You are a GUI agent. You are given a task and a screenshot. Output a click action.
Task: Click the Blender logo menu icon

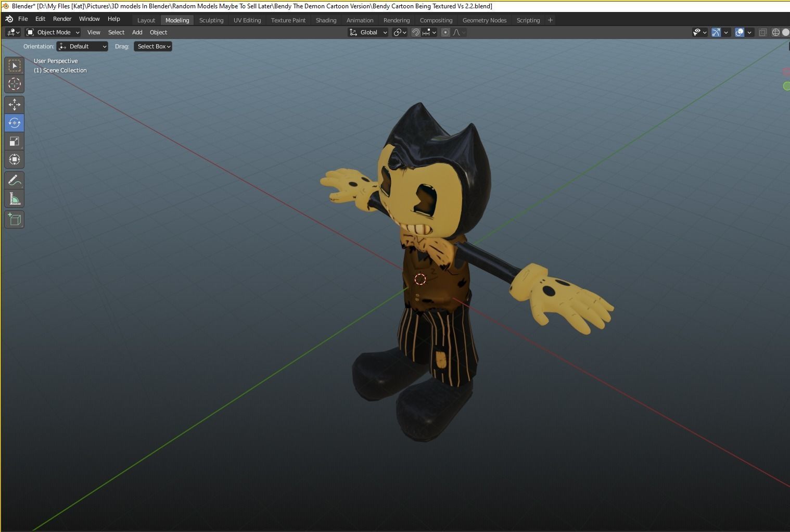9,19
